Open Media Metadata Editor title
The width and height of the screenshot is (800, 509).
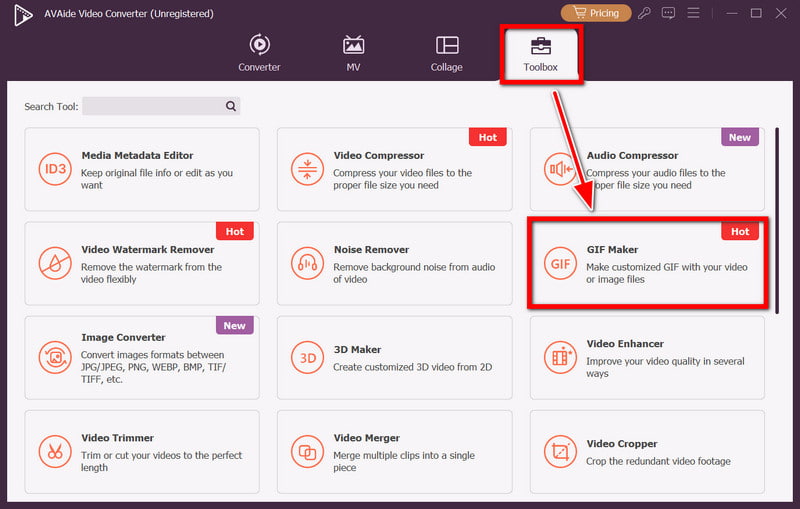(x=137, y=156)
